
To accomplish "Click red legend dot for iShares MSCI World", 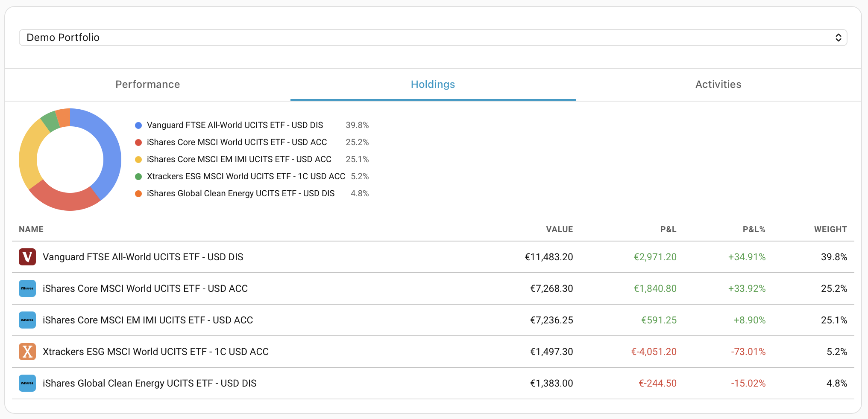I will click(x=138, y=143).
